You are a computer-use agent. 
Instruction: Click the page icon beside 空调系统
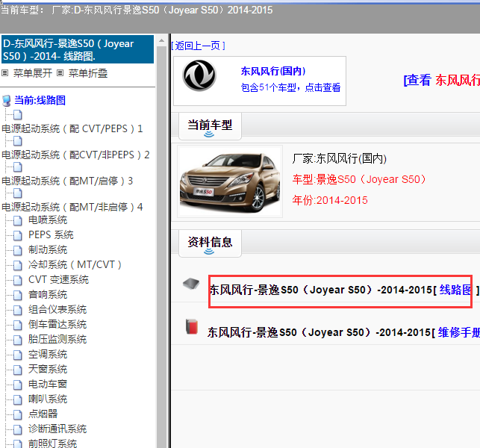point(17,355)
